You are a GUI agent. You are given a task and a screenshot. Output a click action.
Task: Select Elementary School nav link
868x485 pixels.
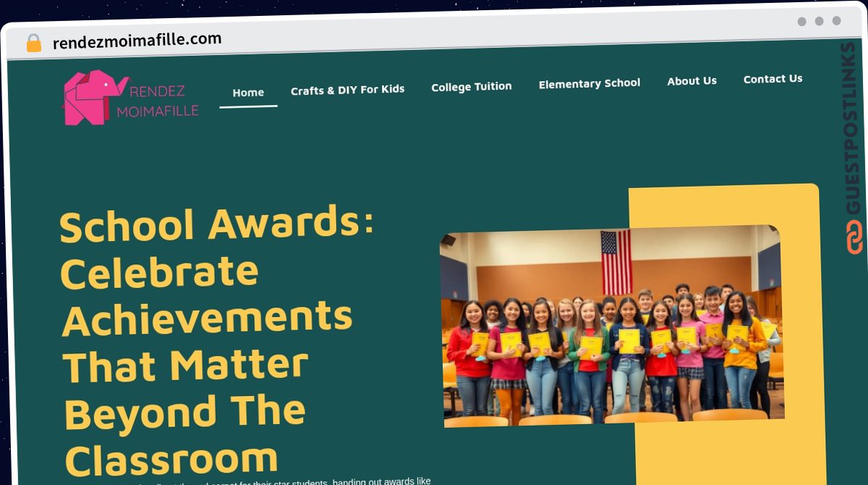tap(590, 83)
